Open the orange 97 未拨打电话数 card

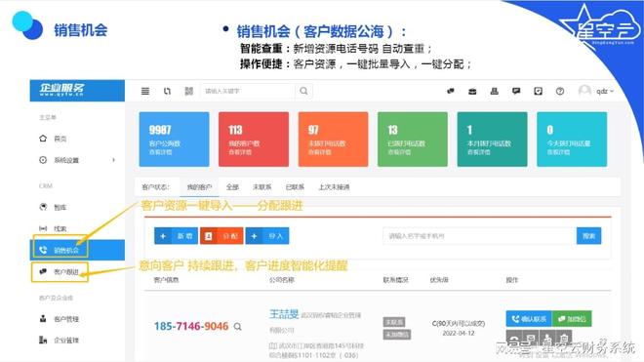click(x=333, y=140)
